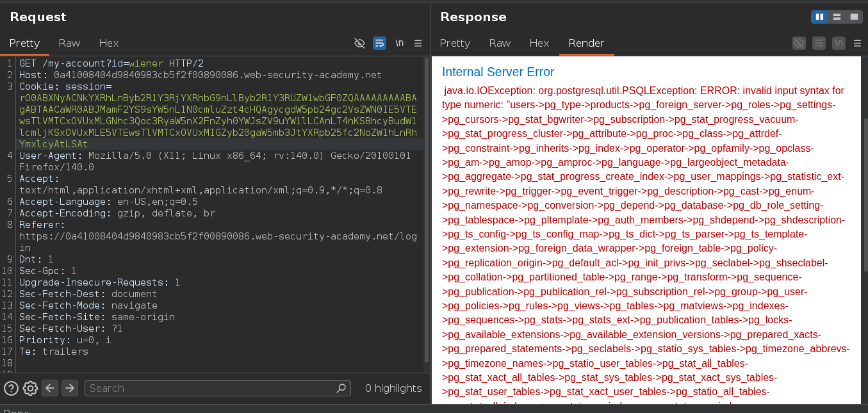Click request panel vertical scrollbar

427,209
